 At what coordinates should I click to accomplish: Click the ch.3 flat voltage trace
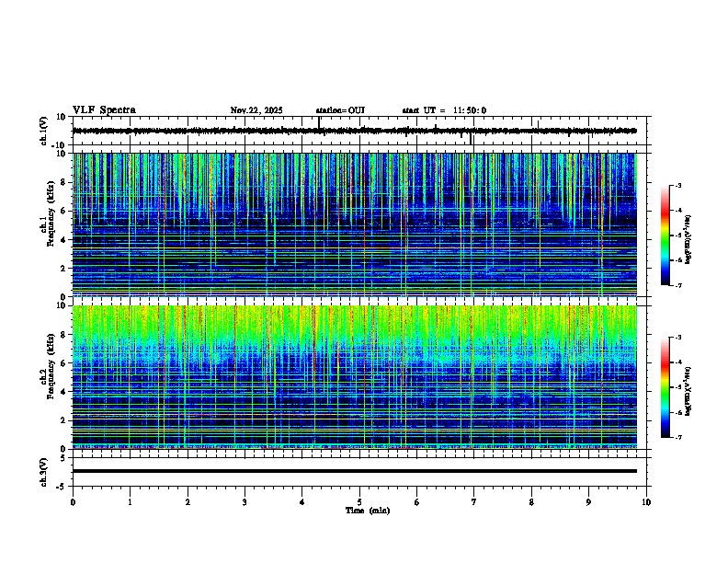pyautogui.click(x=355, y=471)
